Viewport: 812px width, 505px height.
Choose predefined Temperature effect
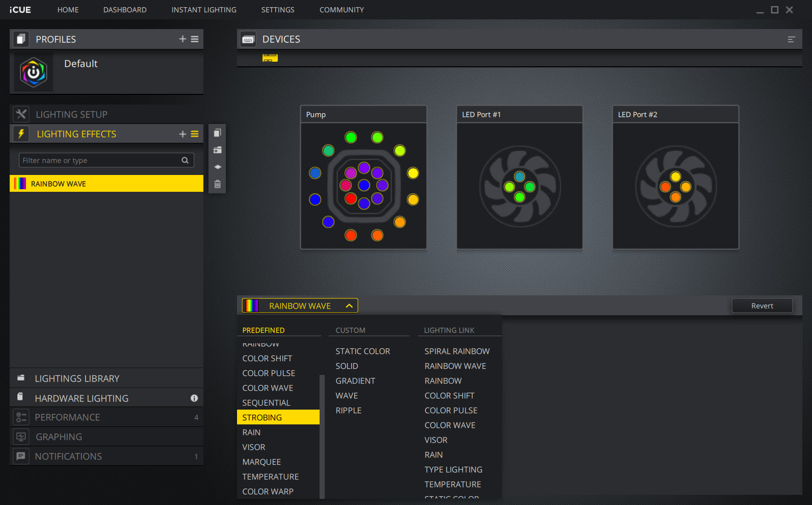coord(270,476)
